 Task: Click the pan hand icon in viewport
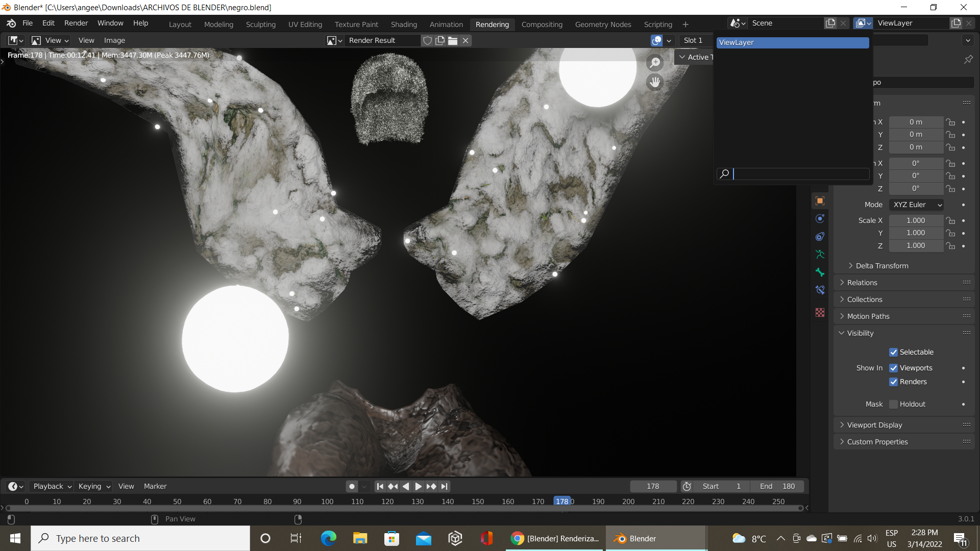click(x=655, y=82)
